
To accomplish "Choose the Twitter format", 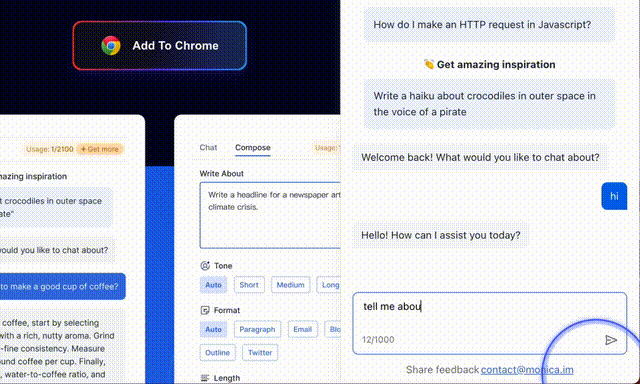I will (x=260, y=353).
